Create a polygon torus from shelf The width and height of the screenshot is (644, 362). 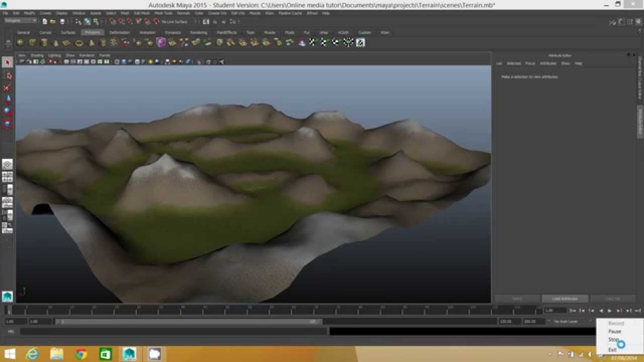coord(79,43)
